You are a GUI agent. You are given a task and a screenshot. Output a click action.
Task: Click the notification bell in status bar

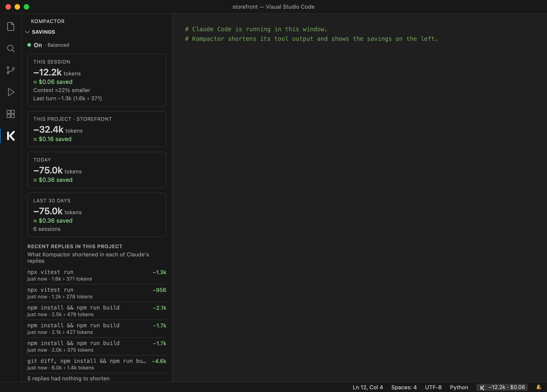538,387
